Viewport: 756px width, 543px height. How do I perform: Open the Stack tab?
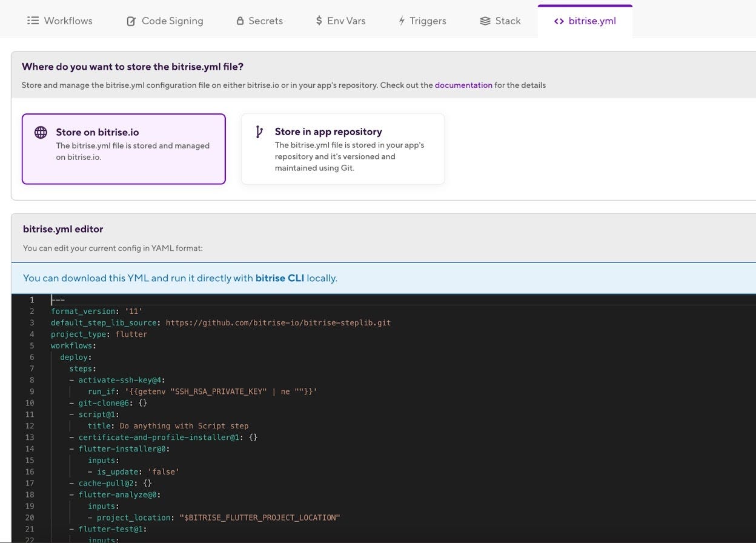pos(500,21)
